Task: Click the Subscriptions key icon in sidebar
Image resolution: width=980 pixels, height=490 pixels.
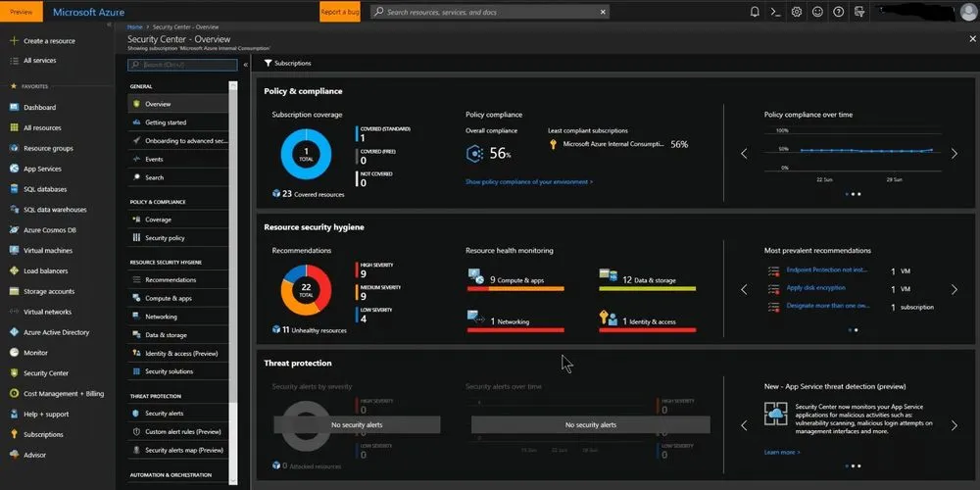Action: click(x=14, y=434)
